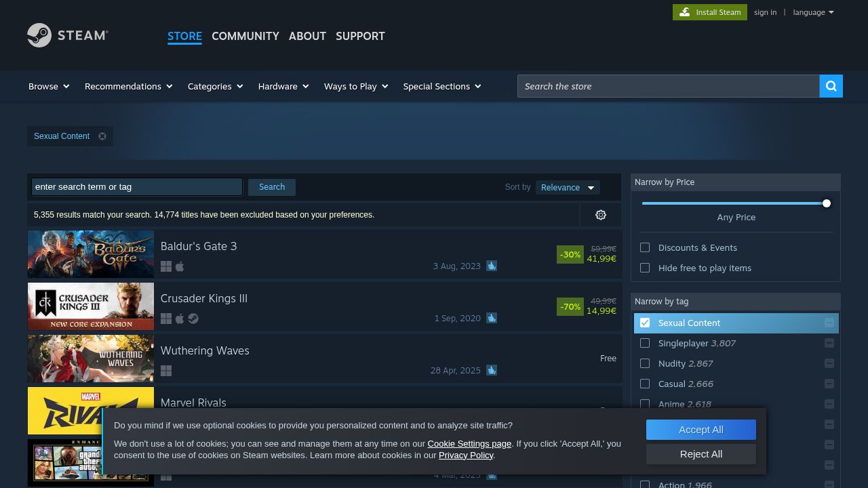Uncheck the Sexual Content tag checkbox
The image size is (868, 488).
[645, 323]
